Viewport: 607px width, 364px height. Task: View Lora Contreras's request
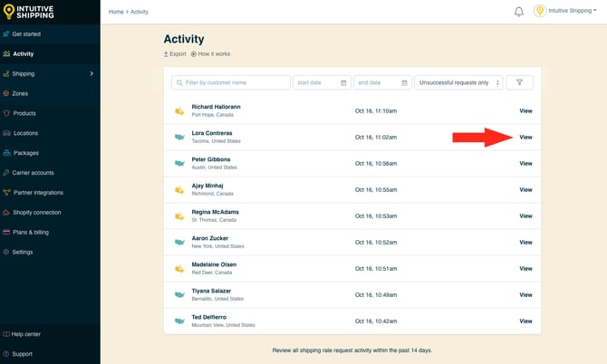[x=525, y=138]
